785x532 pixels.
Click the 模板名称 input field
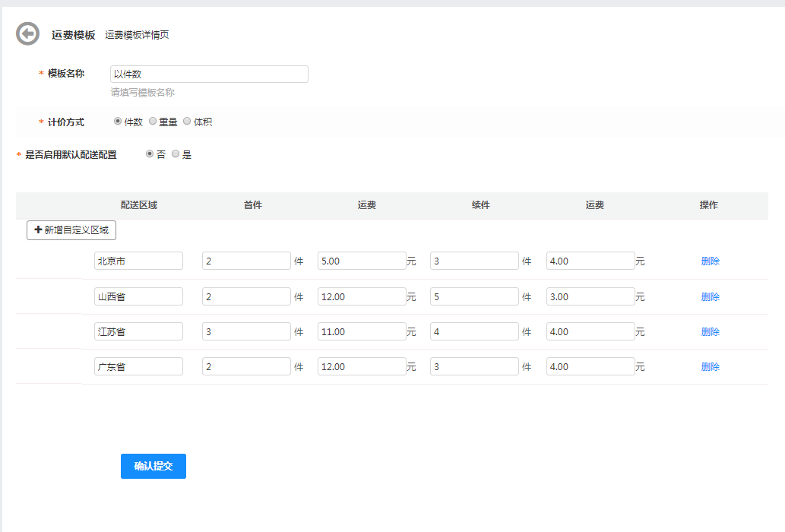coord(209,74)
